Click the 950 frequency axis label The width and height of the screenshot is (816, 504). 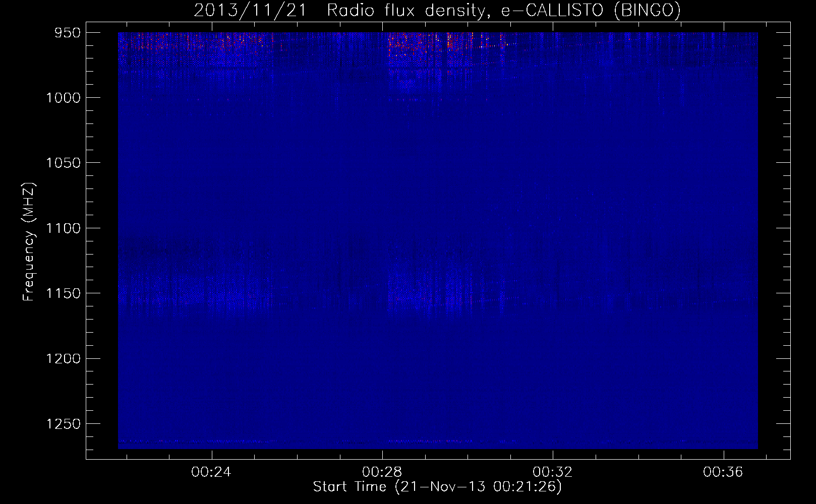click(x=68, y=33)
